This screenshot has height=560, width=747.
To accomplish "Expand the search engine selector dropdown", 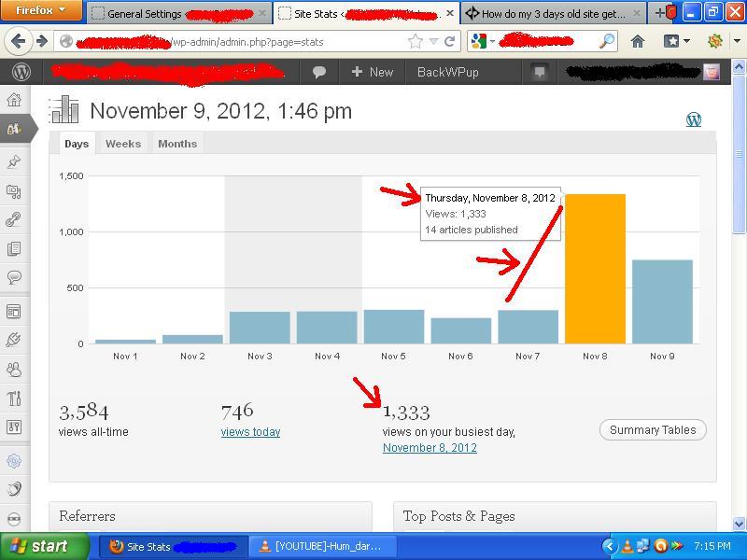I will coord(483,41).
